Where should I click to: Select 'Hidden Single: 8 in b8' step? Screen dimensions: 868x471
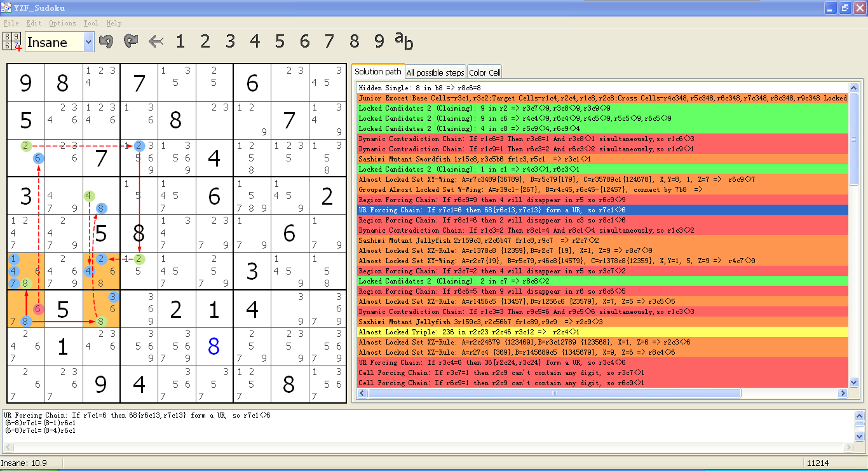coord(602,88)
